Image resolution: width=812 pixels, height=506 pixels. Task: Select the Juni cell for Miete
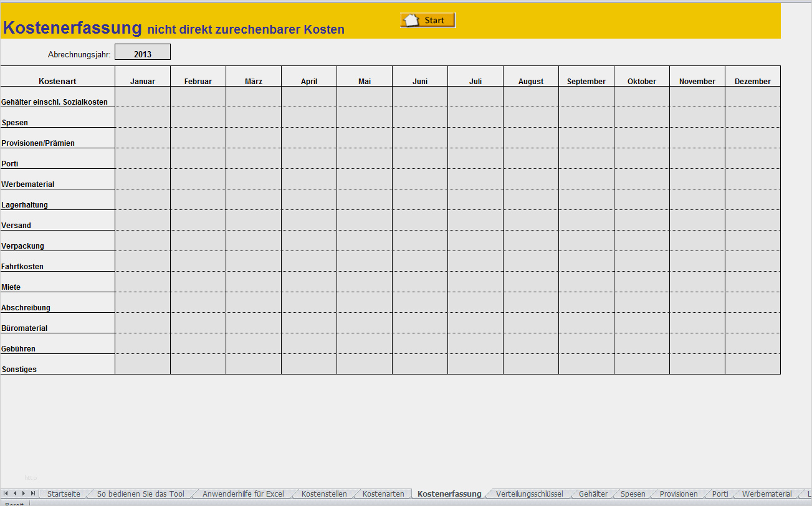(x=420, y=282)
